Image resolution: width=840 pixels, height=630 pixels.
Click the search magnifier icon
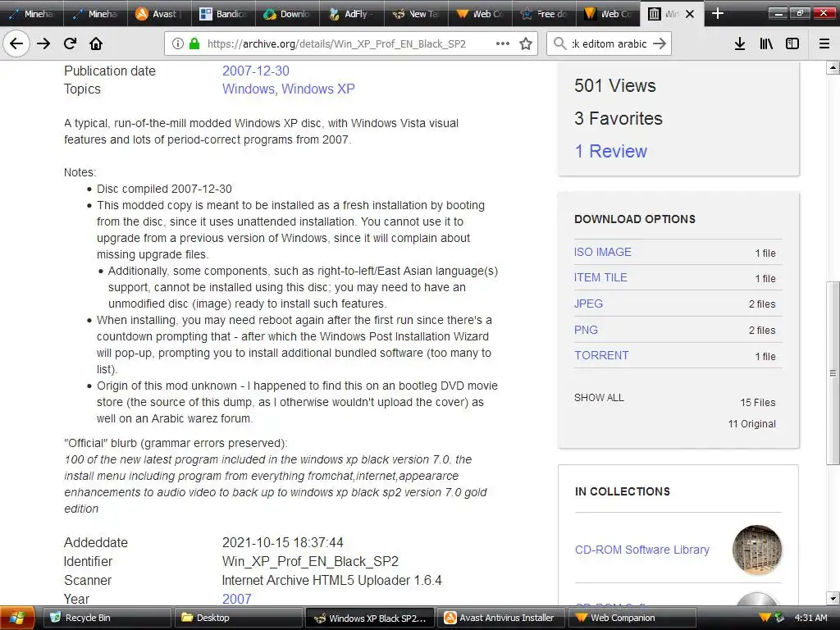[x=559, y=43]
